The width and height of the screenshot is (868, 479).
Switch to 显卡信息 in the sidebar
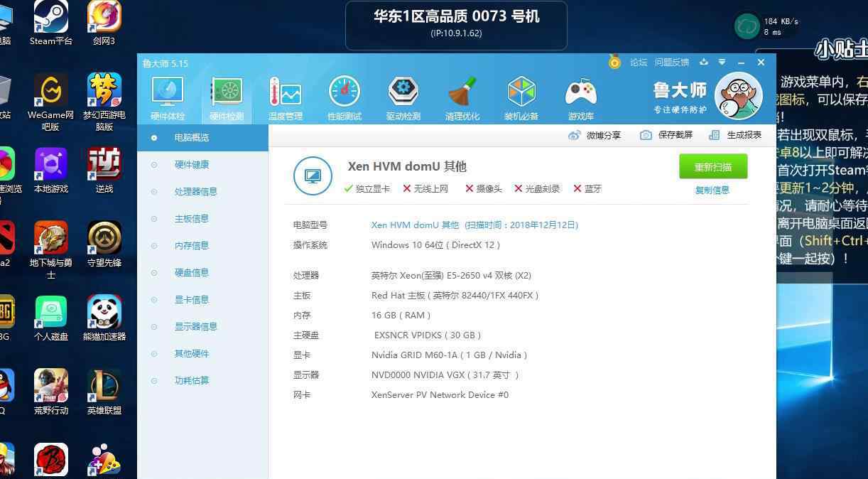192,300
